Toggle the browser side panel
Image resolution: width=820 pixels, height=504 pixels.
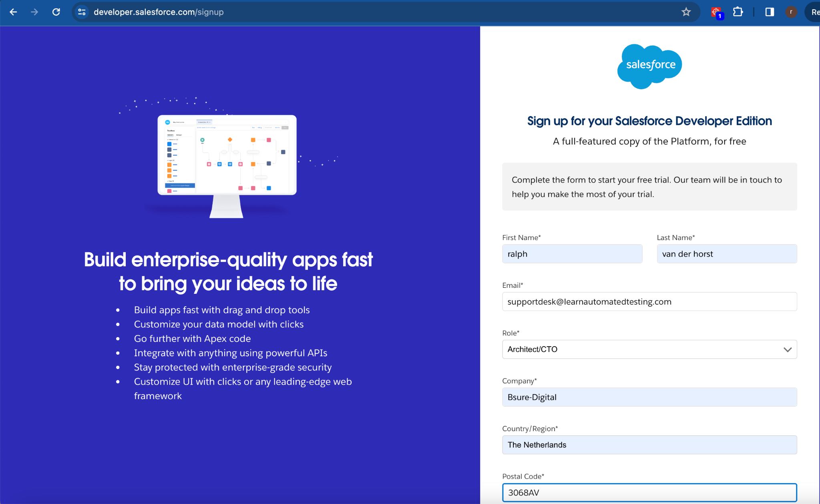tap(769, 12)
